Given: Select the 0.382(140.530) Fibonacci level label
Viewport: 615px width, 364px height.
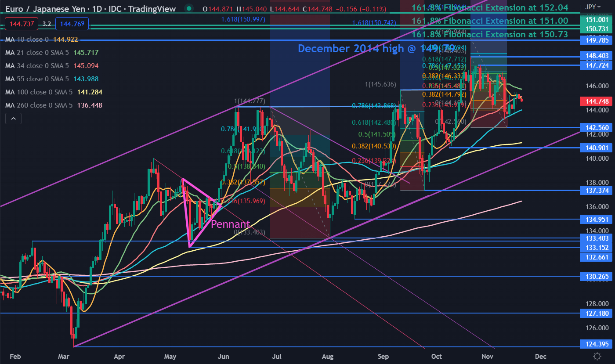Looking at the screenshot, I should (x=374, y=146).
